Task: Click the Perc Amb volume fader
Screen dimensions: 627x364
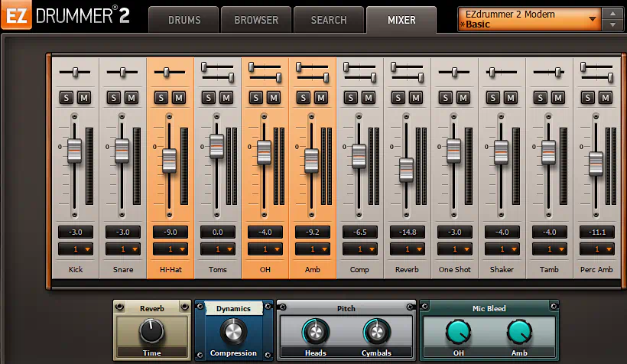Action: coord(596,164)
